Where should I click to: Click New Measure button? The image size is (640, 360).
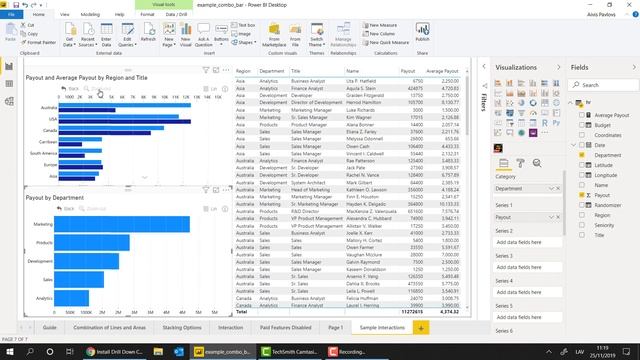click(x=380, y=25)
